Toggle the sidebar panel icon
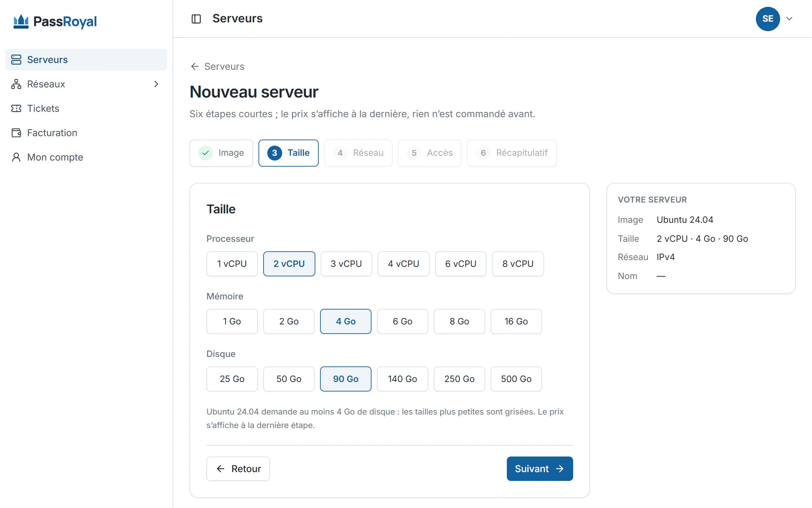This screenshot has height=508, width=812. click(196, 19)
